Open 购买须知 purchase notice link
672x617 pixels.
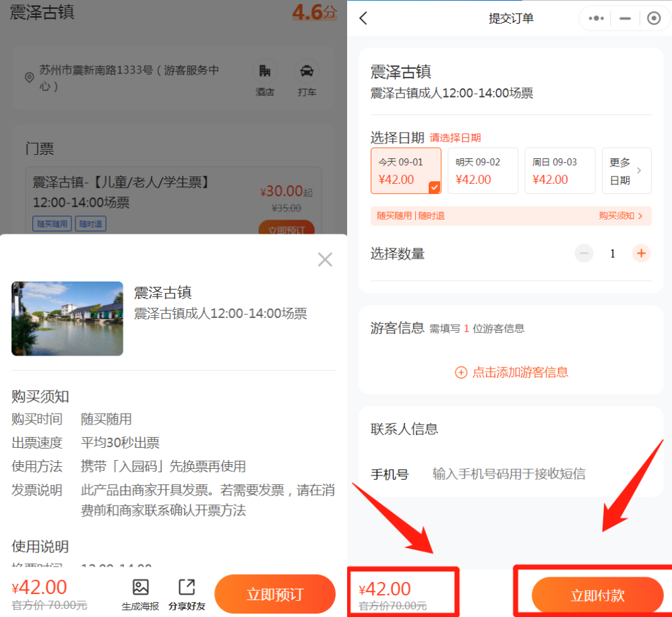(621, 216)
